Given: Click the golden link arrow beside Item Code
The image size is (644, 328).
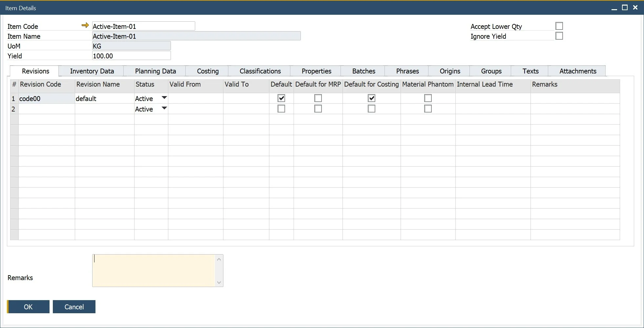Looking at the screenshot, I should point(85,26).
